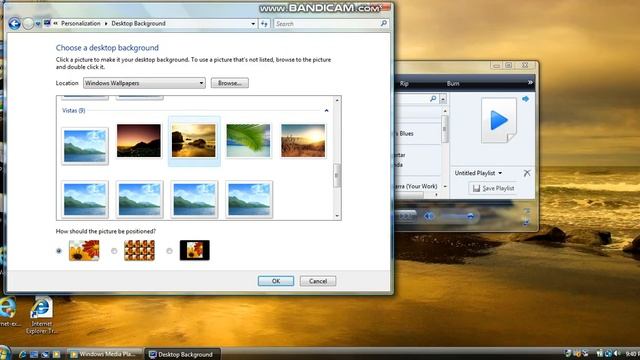Click the system tray volume speaker icon

[617, 353]
